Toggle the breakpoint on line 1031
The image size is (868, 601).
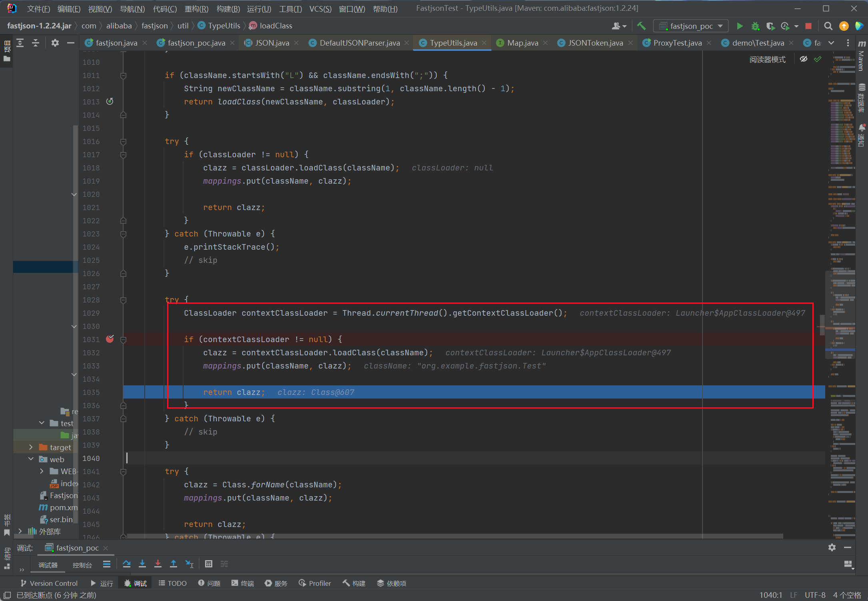coord(110,339)
